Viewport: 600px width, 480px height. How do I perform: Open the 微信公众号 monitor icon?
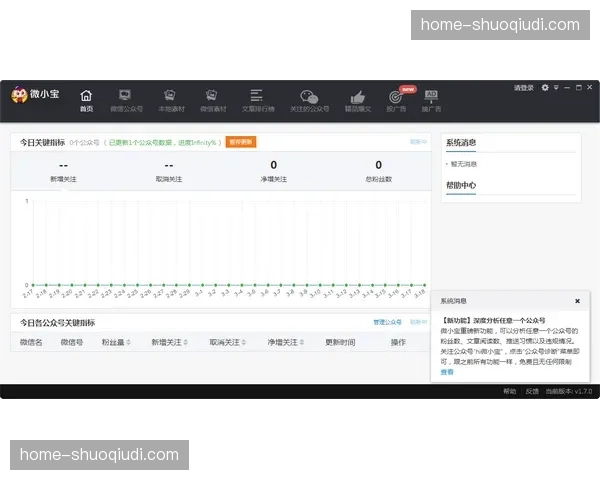(x=125, y=95)
